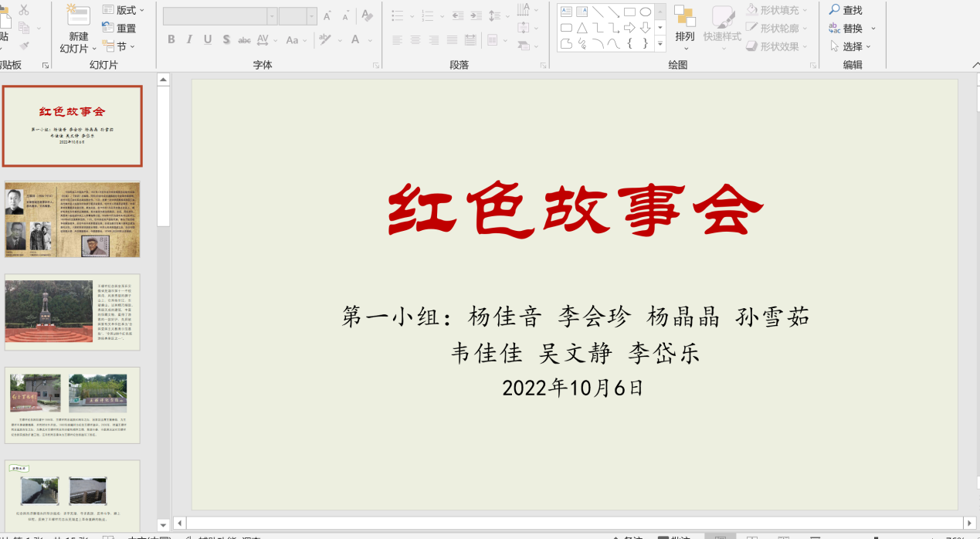Viewport: 980px width, 539px height.
Task: Click the 查找 (Find) magnifier icon
Action: coord(835,10)
